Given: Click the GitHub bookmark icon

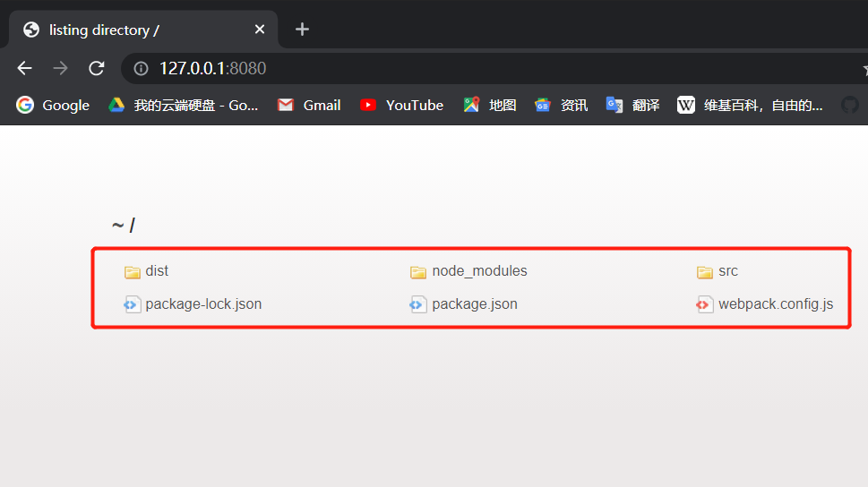Looking at the screenshot, I should pos(850,105).
